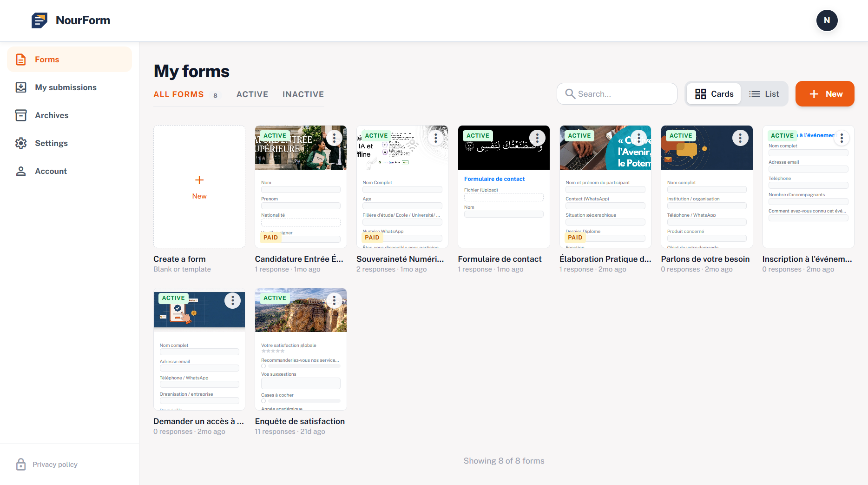Click the Cards grid view icon
The width and height of the screenshot is (868, 485).
click(x=701, y=94)
